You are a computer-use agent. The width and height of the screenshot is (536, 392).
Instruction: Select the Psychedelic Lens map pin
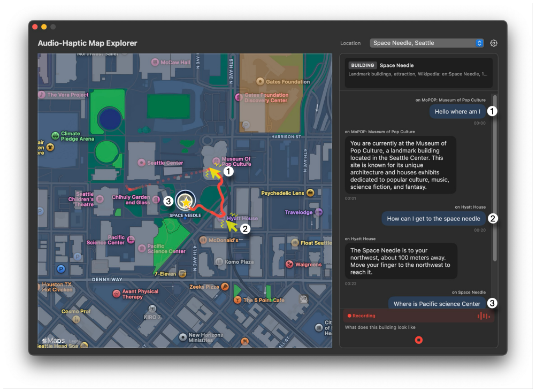(310, 193)
